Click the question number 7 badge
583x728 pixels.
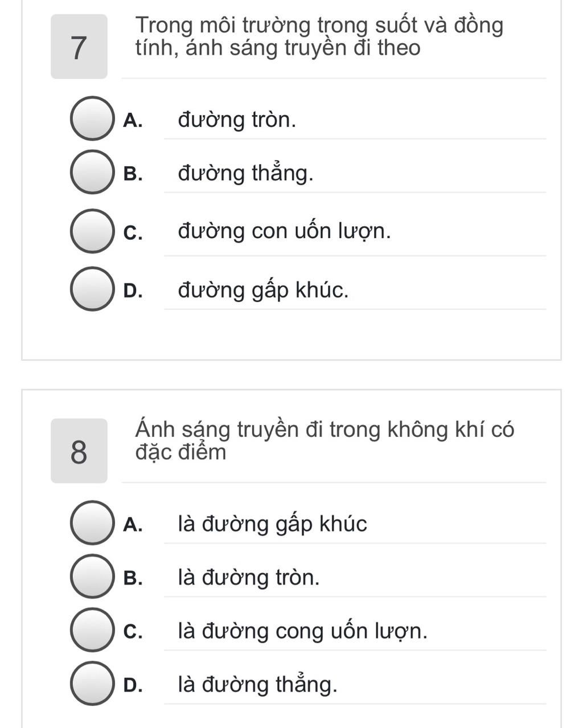(79, 47)
